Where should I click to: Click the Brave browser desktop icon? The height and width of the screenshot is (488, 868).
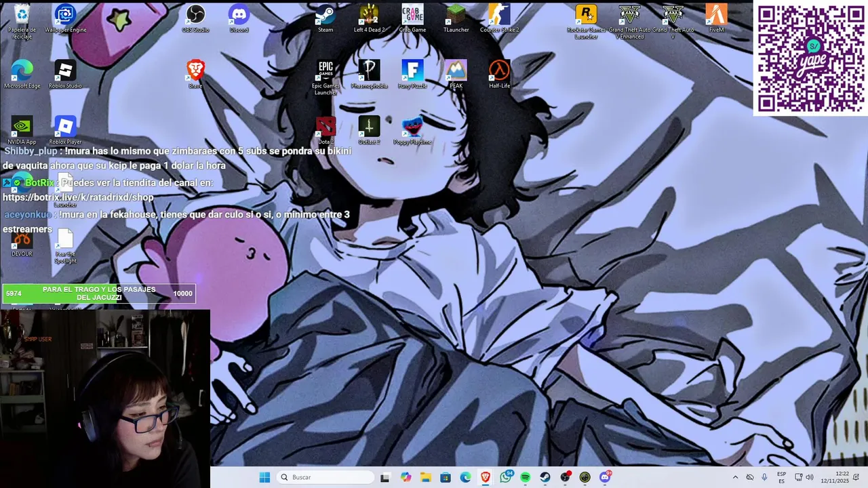(x=195, y=75)
